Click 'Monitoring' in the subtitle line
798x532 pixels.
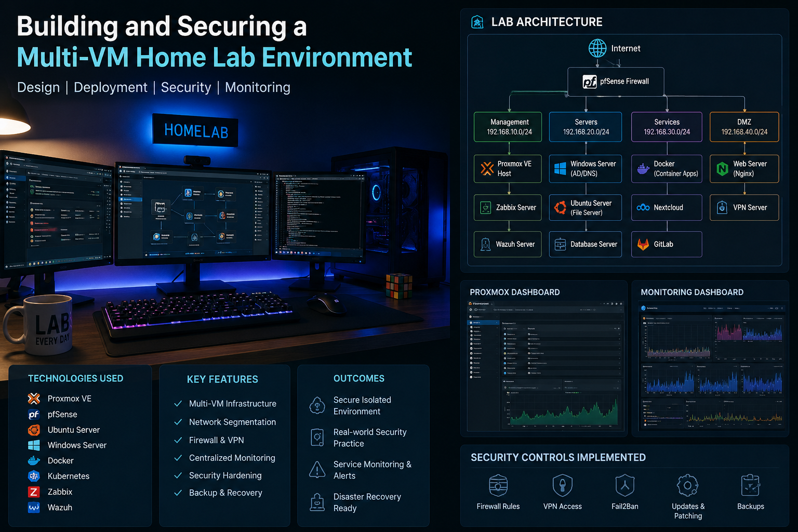[x=258, y=87]
